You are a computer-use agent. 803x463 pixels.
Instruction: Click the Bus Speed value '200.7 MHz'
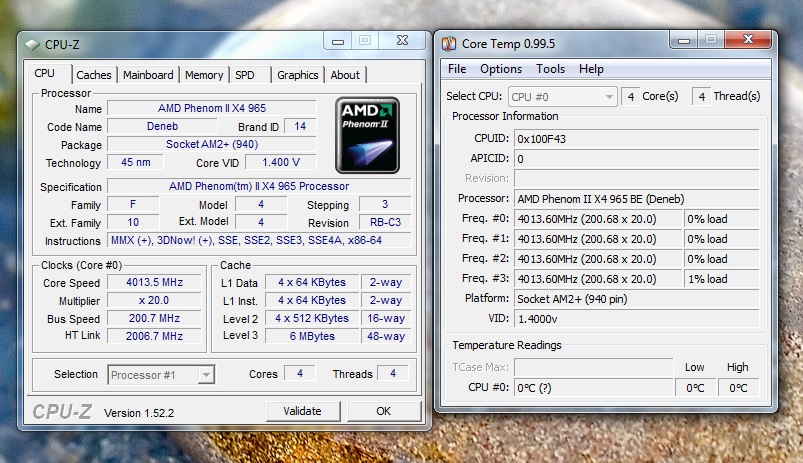[154, 318]
